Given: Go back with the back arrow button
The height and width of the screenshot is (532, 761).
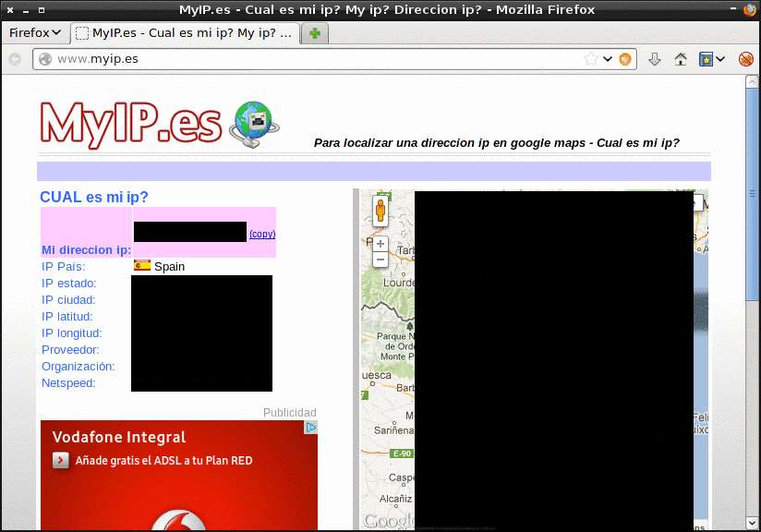Looking at the screenshot, I should pos(15,59).
